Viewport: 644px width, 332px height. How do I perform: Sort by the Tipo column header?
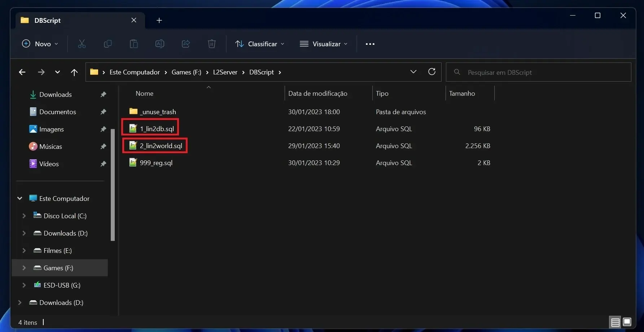382,93
